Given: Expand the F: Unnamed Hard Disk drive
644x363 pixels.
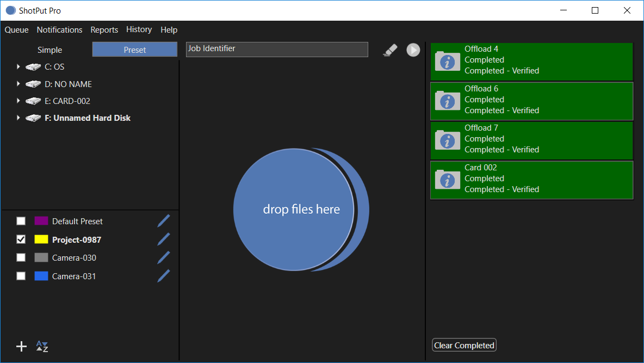Looking at the screenshot, I should click(18, 118).
